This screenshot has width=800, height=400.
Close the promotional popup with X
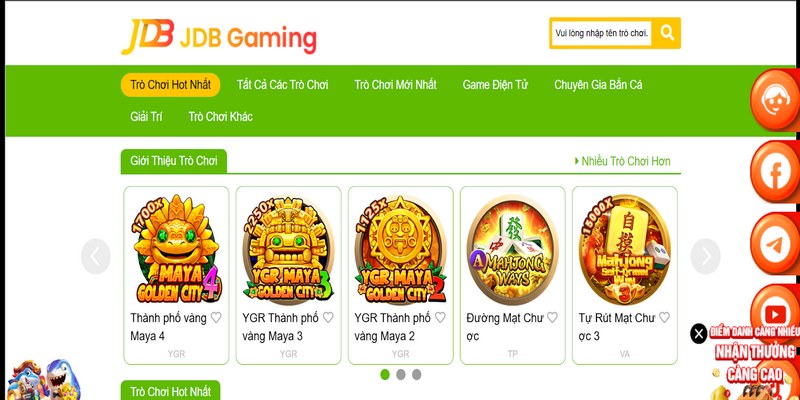pyautogui.click(x=698, y=334)
